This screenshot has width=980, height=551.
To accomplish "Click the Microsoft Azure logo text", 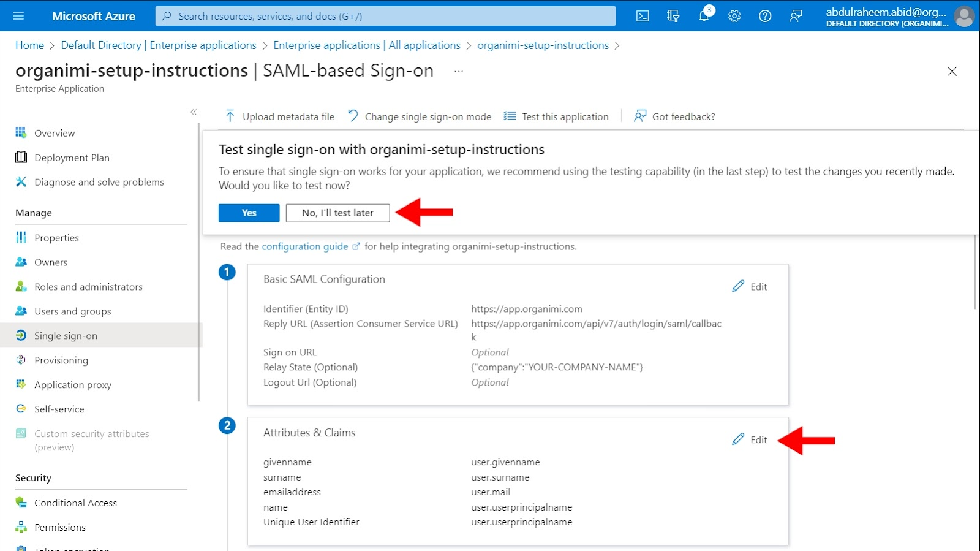I will [x=94, y=16].
